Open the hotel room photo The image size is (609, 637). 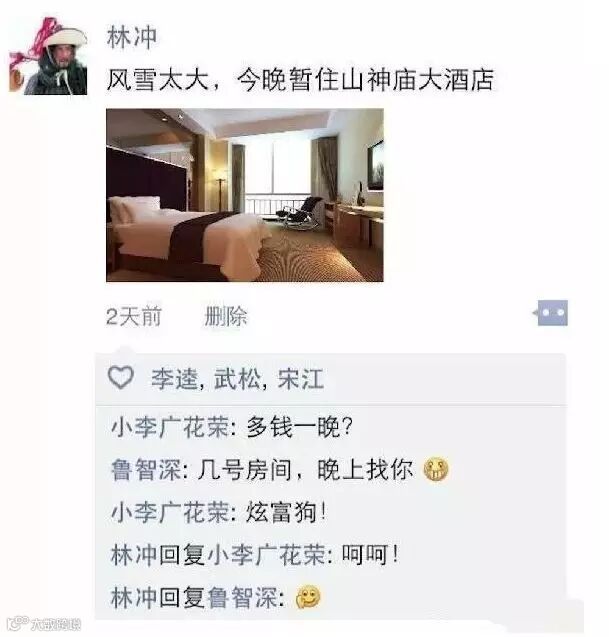pos(245,195)
